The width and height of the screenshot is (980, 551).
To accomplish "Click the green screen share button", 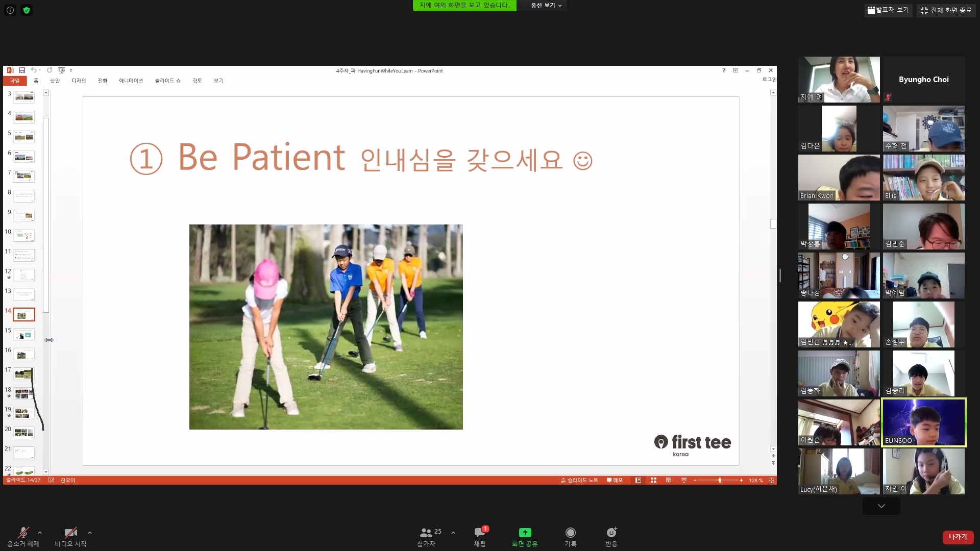I will click(525, 533).
